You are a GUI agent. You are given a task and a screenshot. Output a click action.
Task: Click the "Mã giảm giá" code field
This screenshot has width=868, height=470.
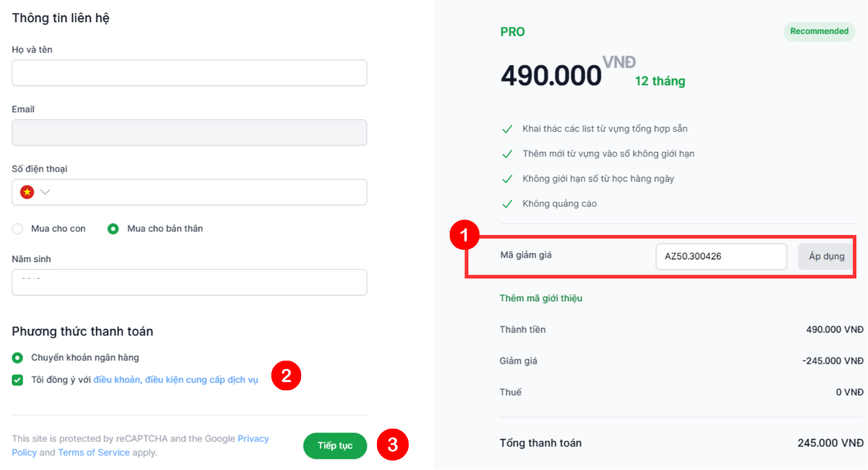point(721,257)
